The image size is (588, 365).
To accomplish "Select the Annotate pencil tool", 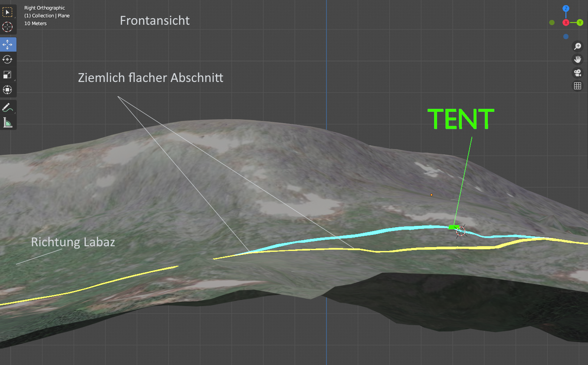I will pos(8,107).
